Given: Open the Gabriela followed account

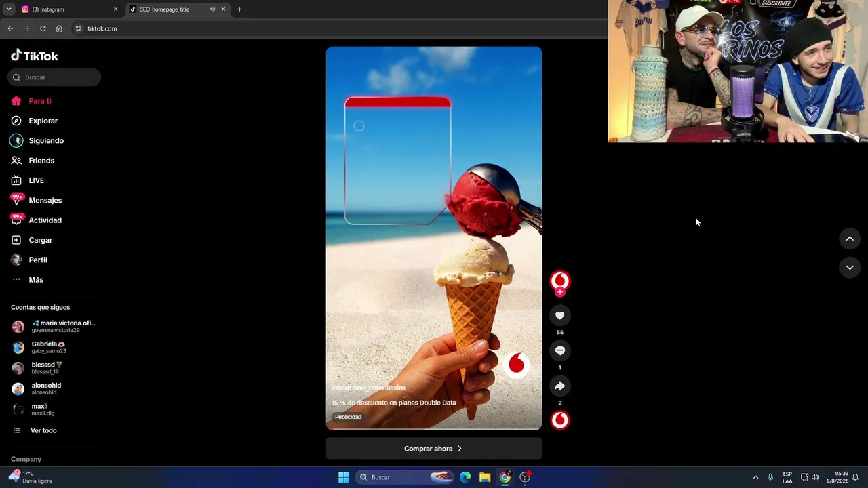Looking at the screenshot, I should 54,347.
